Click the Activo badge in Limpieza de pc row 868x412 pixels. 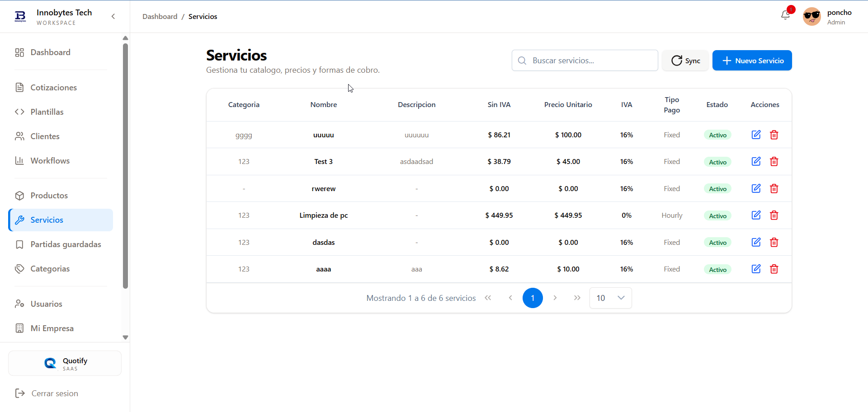click(717, 216)
